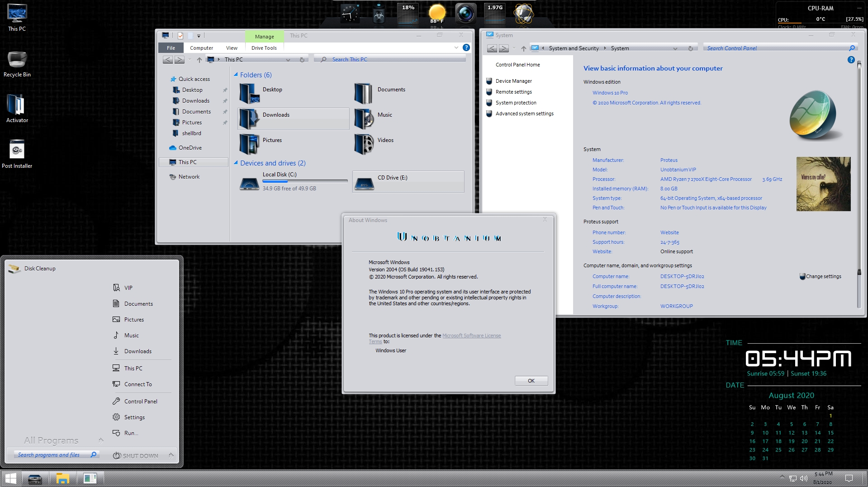The height and width of the screenshot is (487, 868).
Task: Open File Explorer from taskbar
Action: point(62,478)
